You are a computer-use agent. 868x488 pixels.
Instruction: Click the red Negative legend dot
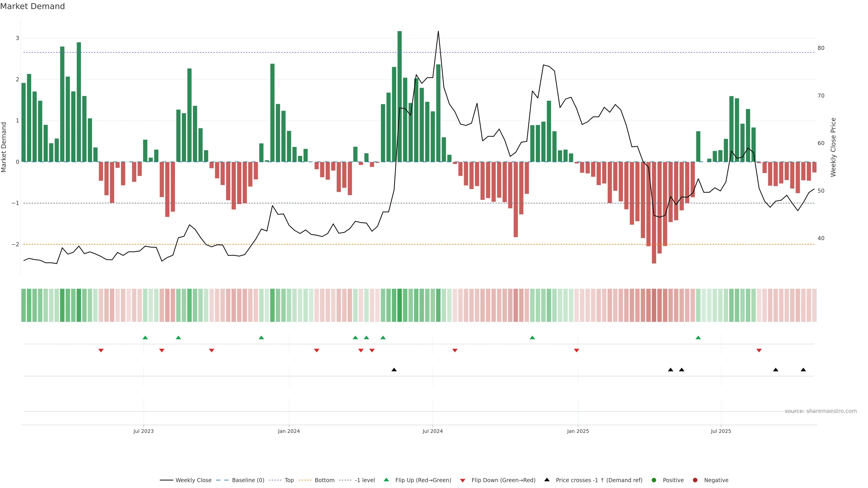coord(695,480)
